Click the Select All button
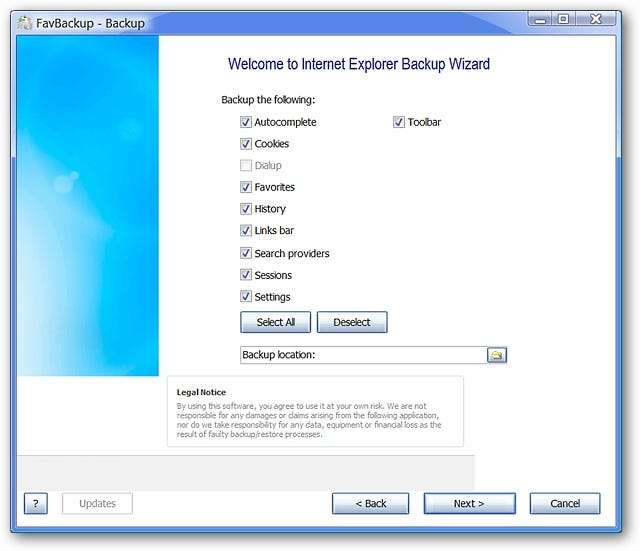The height and width of the screenshot is (551, 640). (x=276, y=322)
